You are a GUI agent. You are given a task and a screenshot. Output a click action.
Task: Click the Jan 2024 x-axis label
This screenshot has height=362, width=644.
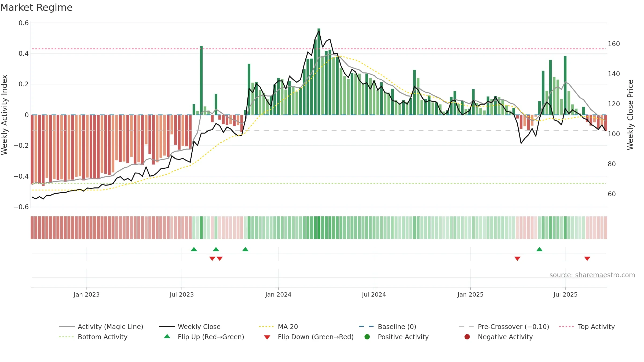(x=278, y=294)
